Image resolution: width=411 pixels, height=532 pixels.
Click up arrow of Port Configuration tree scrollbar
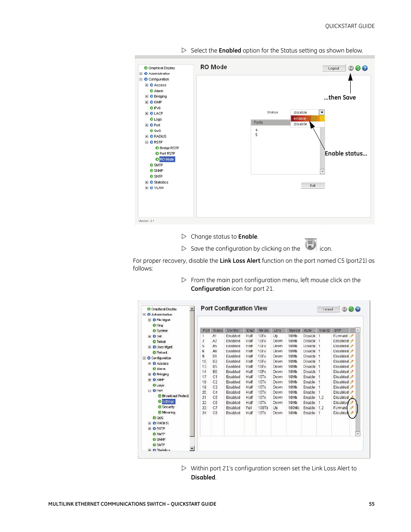[192, 309]
